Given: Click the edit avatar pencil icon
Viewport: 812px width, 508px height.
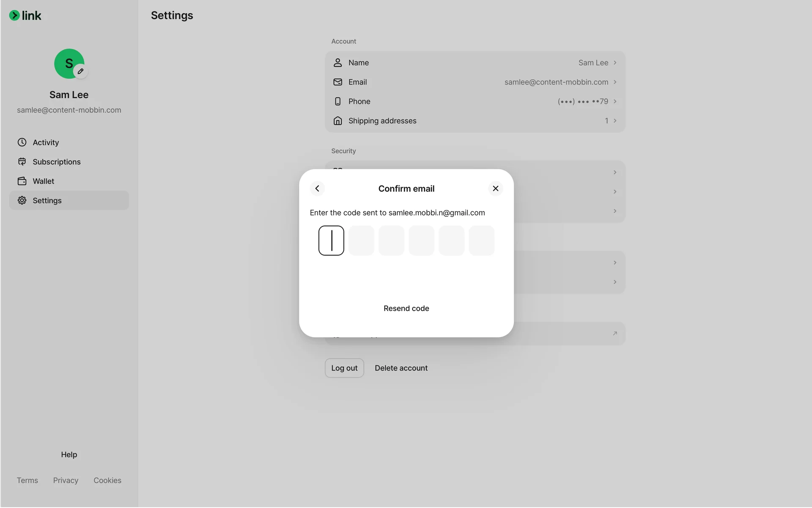Looking at the screenshot, I should click(x=80, y=71).
